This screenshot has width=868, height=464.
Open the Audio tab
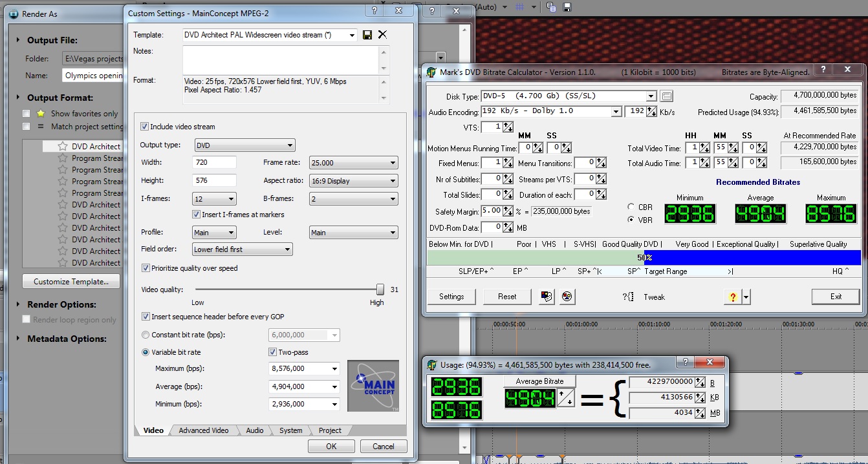(254, 430)
